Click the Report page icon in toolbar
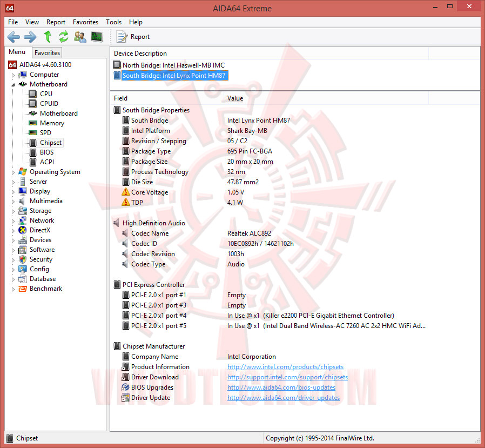The height and width of the screenshot is (448, 485). 122,37
